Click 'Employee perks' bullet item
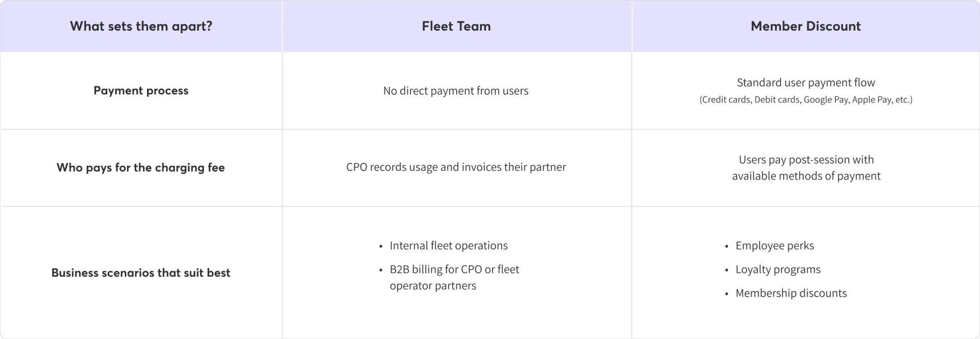980x339 pixels. click(x=775, y=246)
